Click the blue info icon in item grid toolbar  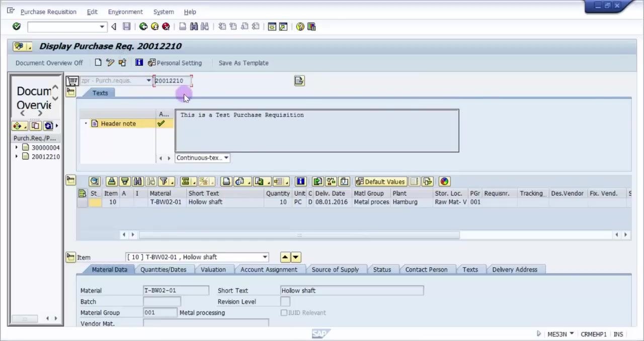pos(300,182)
